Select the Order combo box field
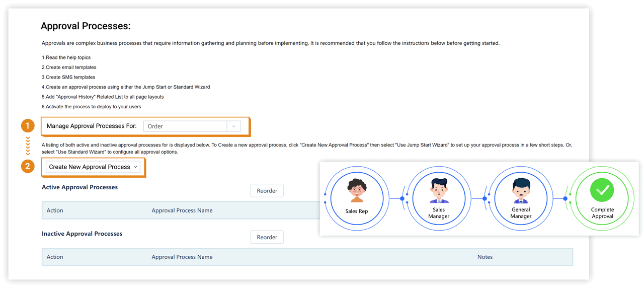This screenshot has height=288, width=644. [185, 126]
